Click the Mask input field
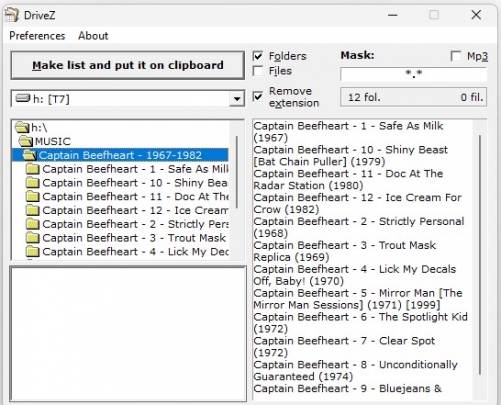Image resolution: width=501 pixels, height=405 pixels. (x=413, y=74)
